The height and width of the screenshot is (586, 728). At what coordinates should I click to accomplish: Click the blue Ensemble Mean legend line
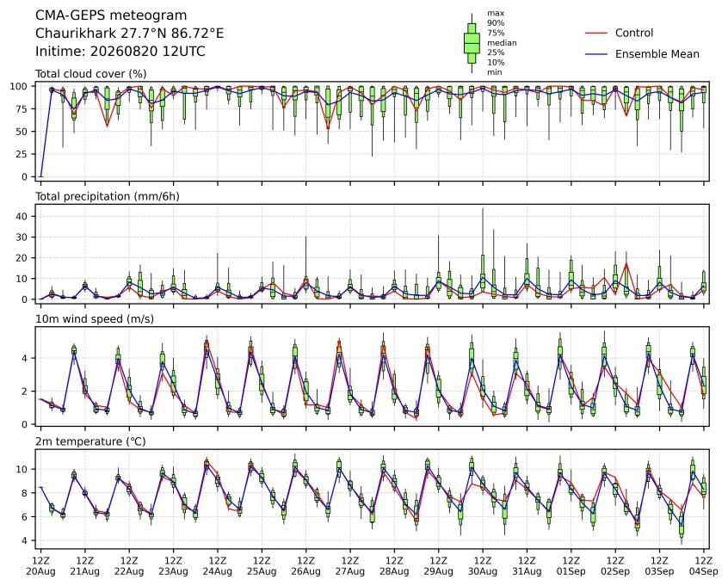click(x=596, y=54)
